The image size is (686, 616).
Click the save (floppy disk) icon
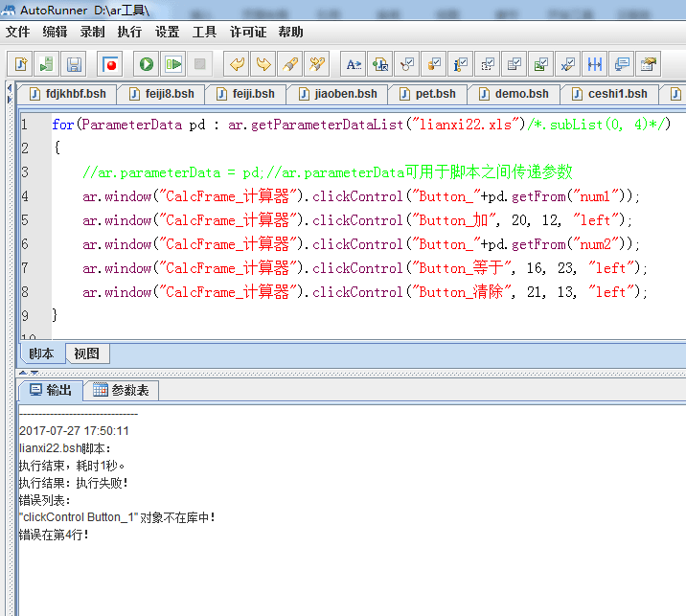[x=73, y=64]
